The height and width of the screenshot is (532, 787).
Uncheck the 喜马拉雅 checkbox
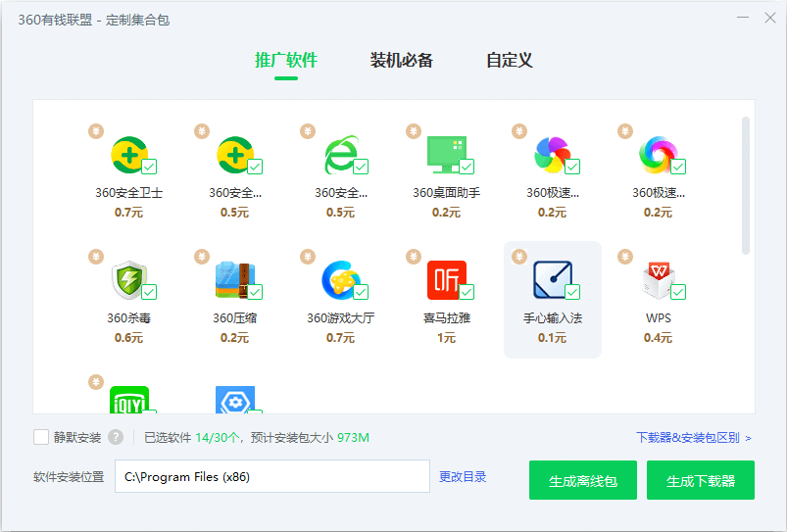tap(467, 292)
